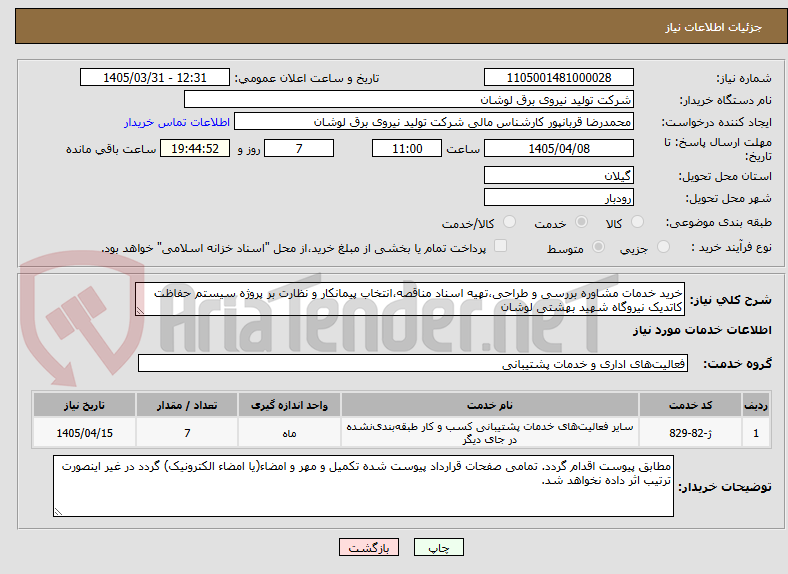
Task: Click the need date cell 1405/04/15
Action: pyautogui.click(x=84, y=432)
